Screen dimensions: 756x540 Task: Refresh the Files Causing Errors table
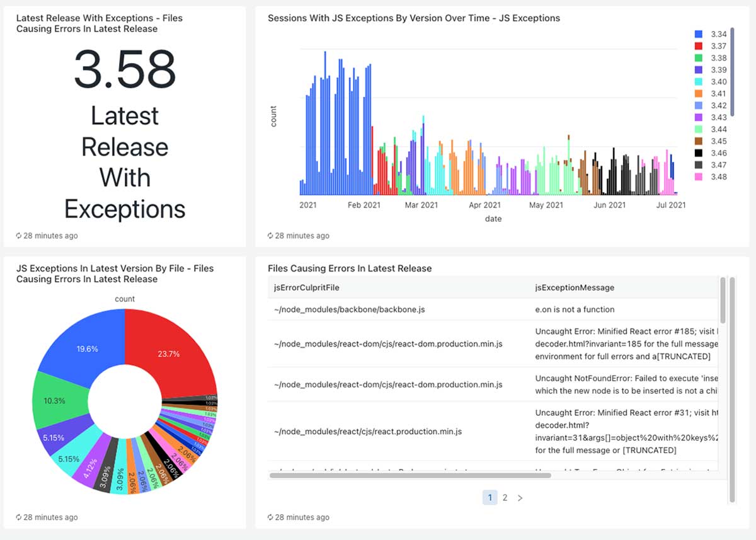pyautogui.click(x=271, y=517)
